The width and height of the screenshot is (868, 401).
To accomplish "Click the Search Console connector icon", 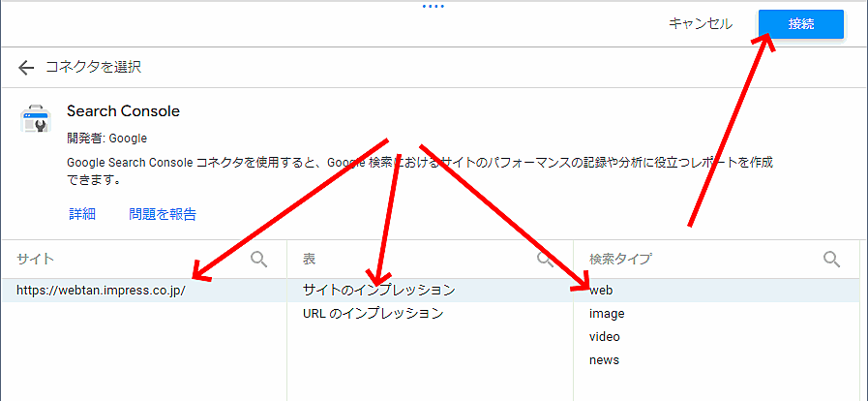I will click(34, 119).
